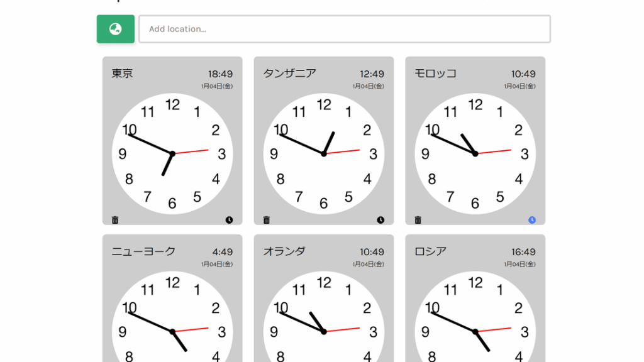Click the 東京 analog clock face
This screenshot has height=362, width=644.
pyautogui.click(x=172, y=153)
